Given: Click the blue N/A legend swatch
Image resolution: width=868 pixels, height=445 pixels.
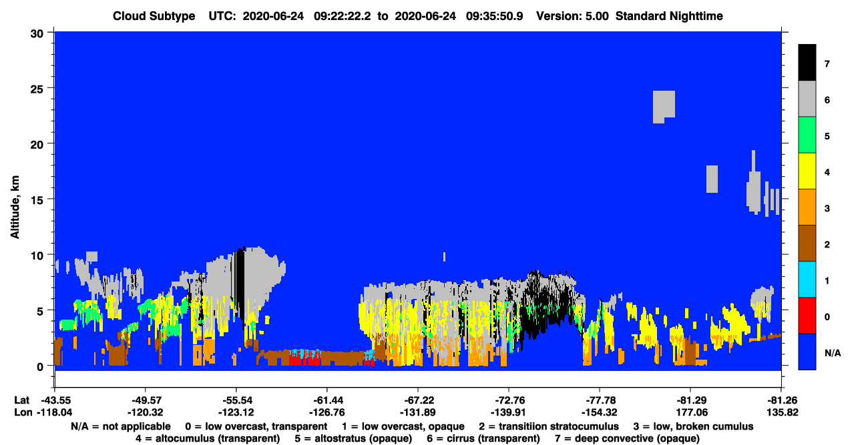Looking at the screenshot, I should tap(807, 351).
